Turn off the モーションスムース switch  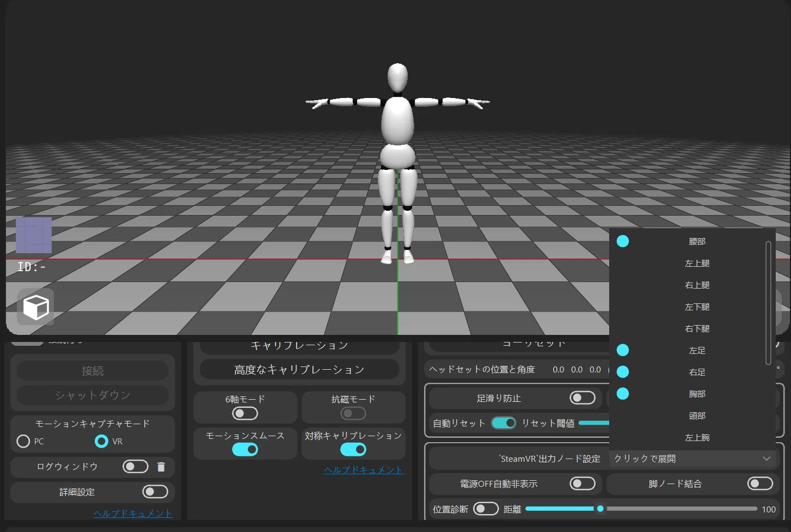pyautogui.click(x=245, y=450)
